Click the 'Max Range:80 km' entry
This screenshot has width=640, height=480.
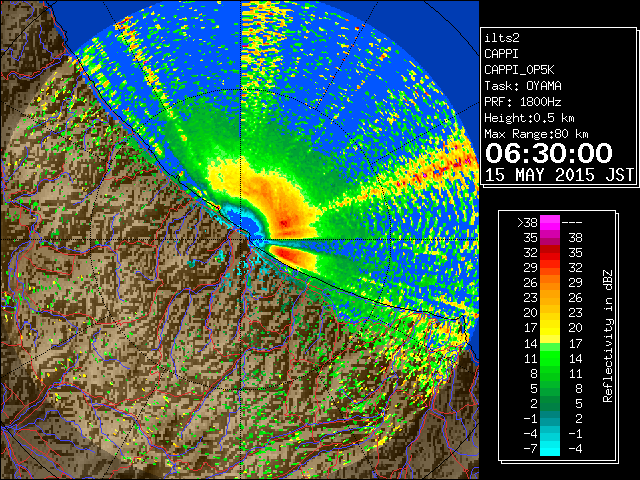pos(536,134)
